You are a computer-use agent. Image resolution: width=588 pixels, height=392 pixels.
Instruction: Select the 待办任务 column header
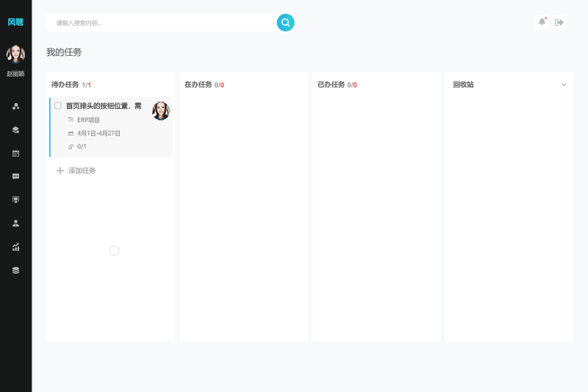[x=71, y=85]
